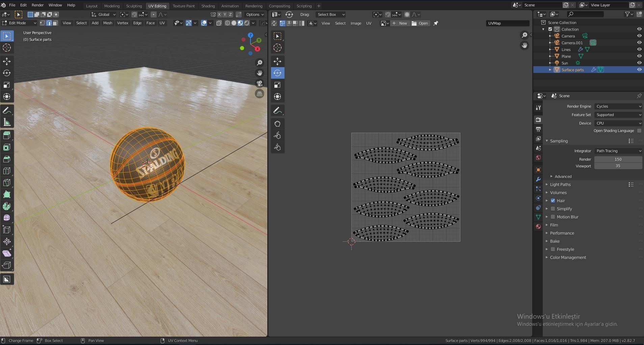Screen dimensions: 644x345
Task: Select the Measure tool
Action: pyautogui.click(x=7, y=123)
